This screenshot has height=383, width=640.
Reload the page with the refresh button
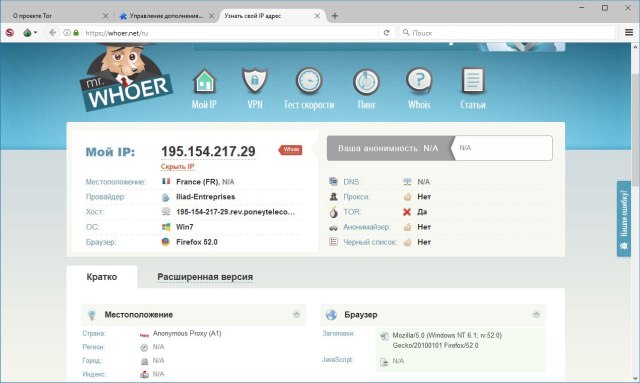pos(386,33)
